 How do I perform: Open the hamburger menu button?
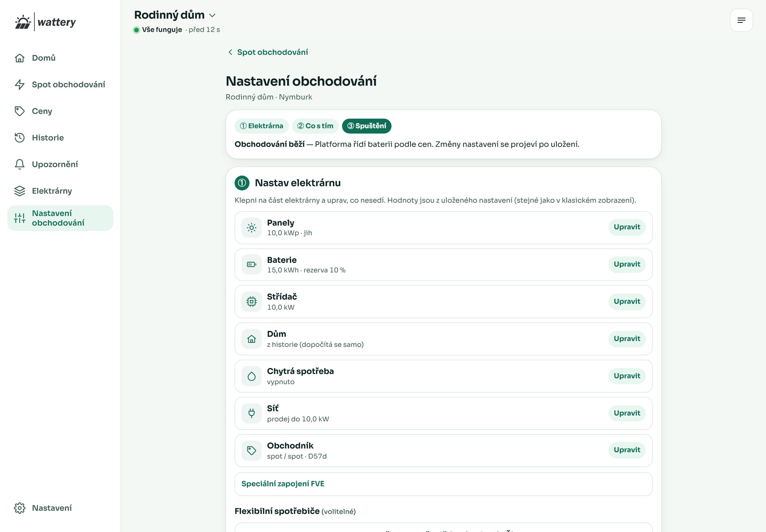(741, 20)
